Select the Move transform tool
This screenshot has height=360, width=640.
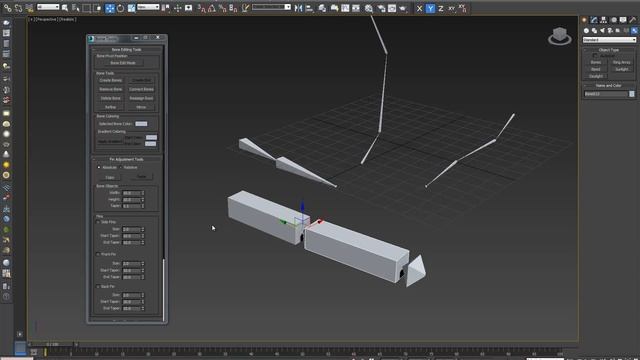(110, 8)
